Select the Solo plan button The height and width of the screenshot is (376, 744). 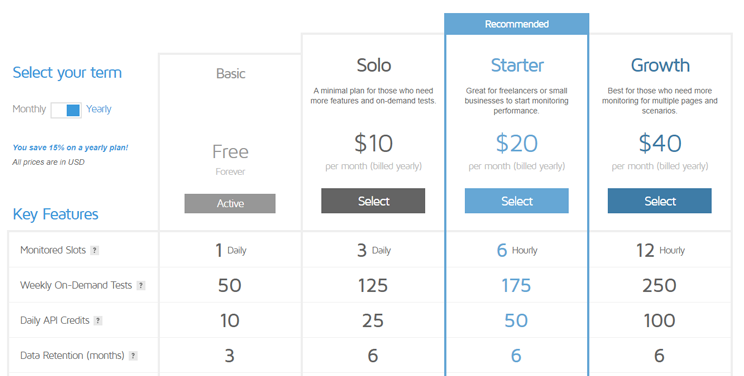[373, 201]
